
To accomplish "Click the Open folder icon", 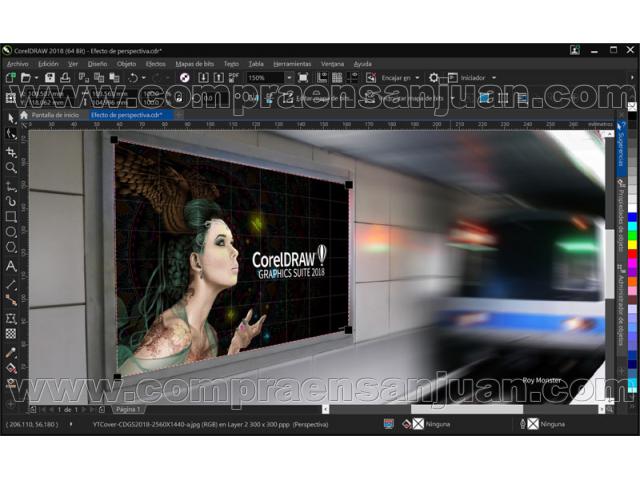I will [x=26, y=78].
